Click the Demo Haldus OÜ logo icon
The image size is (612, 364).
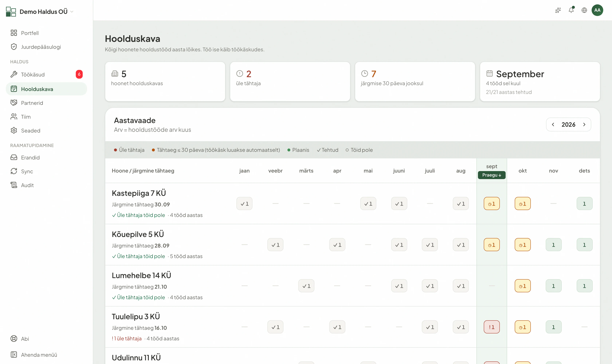(11, 11)
